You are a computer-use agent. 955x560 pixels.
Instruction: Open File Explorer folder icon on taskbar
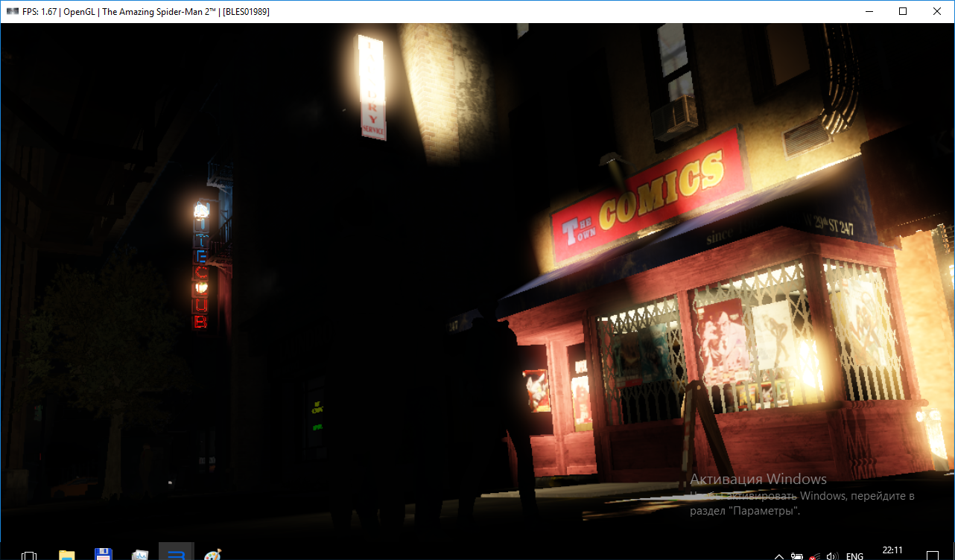[67, 555]
